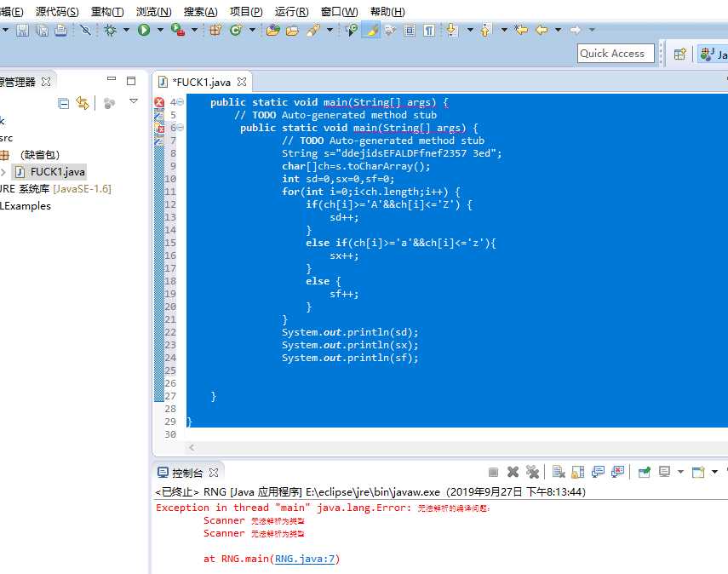Click Clear Console icon
728x574 pixels.
coord(559,473)
